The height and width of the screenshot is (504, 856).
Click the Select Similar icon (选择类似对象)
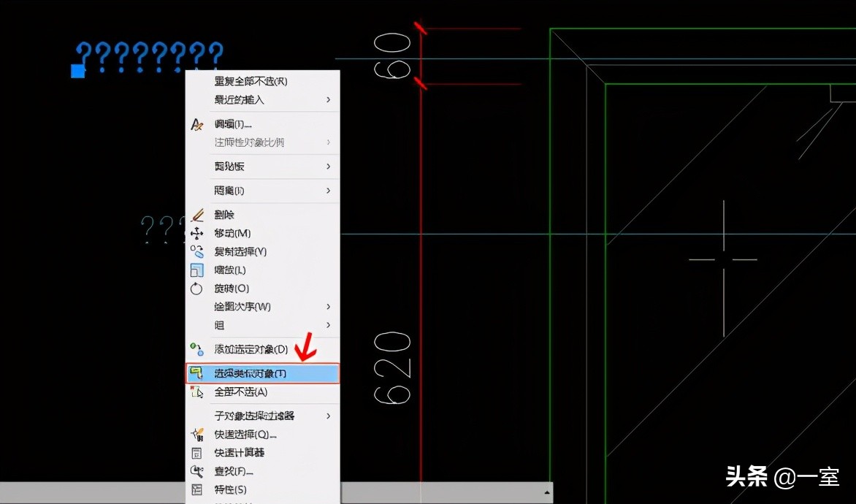pos(196,373)
